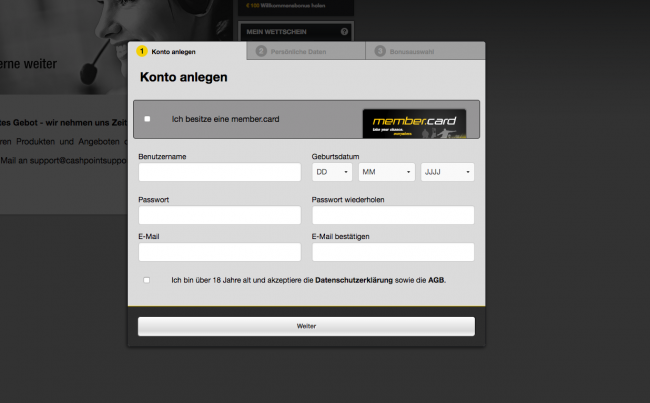Click into the Benutzername field
This screenshot has height=403, width=650.
point(219,172)
